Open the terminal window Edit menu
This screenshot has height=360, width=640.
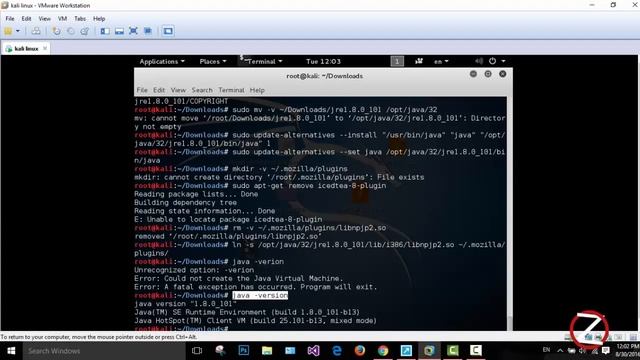tap(159, 90)
